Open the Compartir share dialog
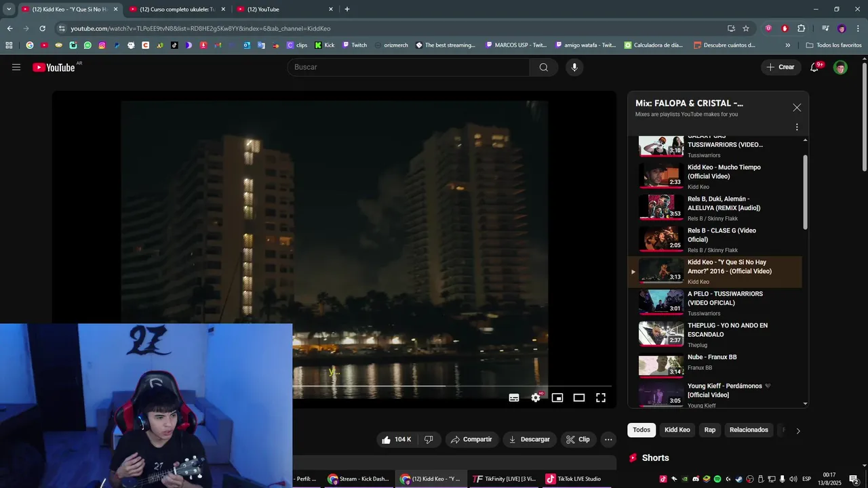This screenshot has height=488, width=868. click(472, 439)
